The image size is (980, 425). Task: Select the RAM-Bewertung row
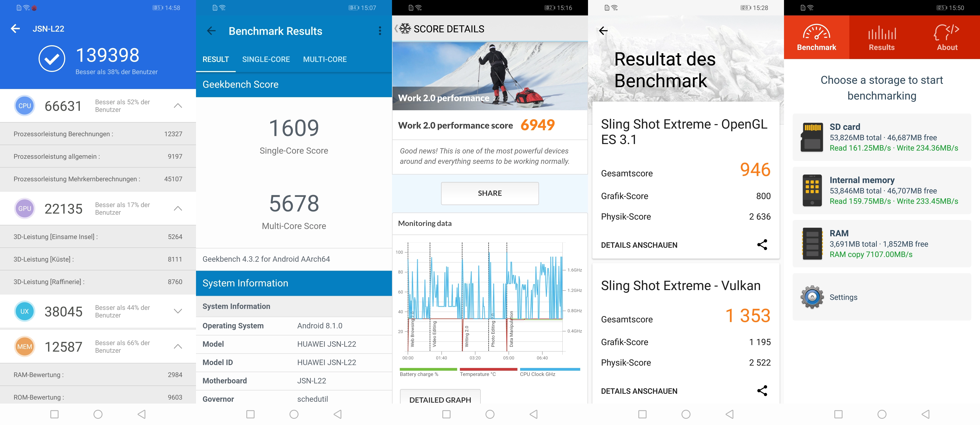[x=98, y=375]
